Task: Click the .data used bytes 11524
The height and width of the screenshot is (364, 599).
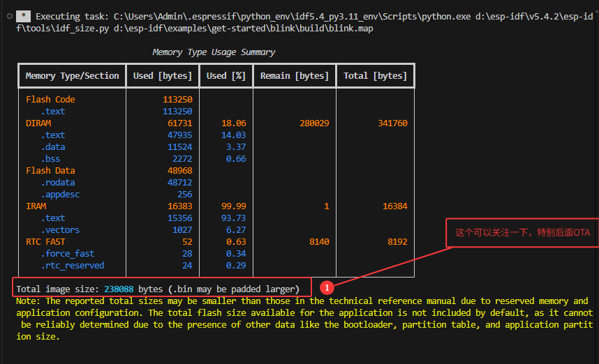Action: click(180, 146)
